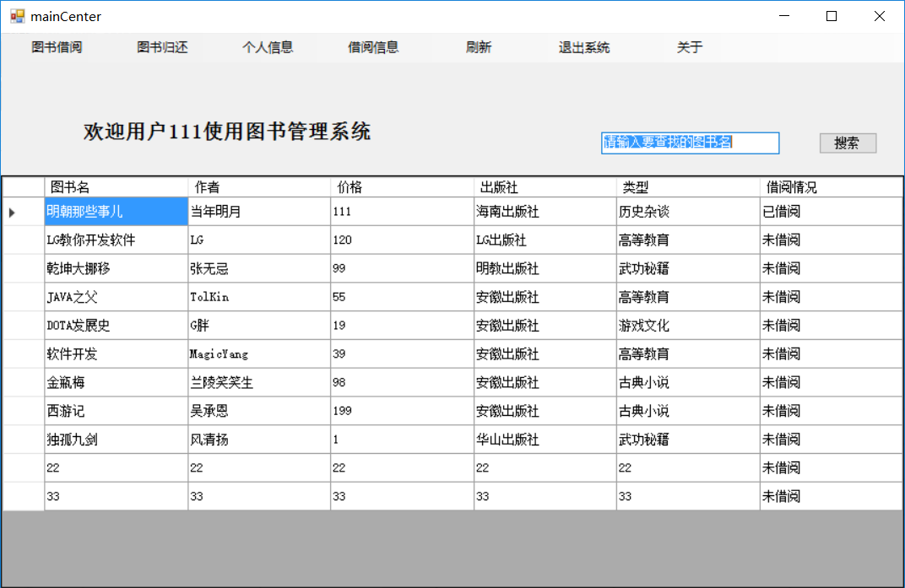The height and width of the screenshot is (588, 905).
Task: Click author cell G胖
Action: (259, 326)
